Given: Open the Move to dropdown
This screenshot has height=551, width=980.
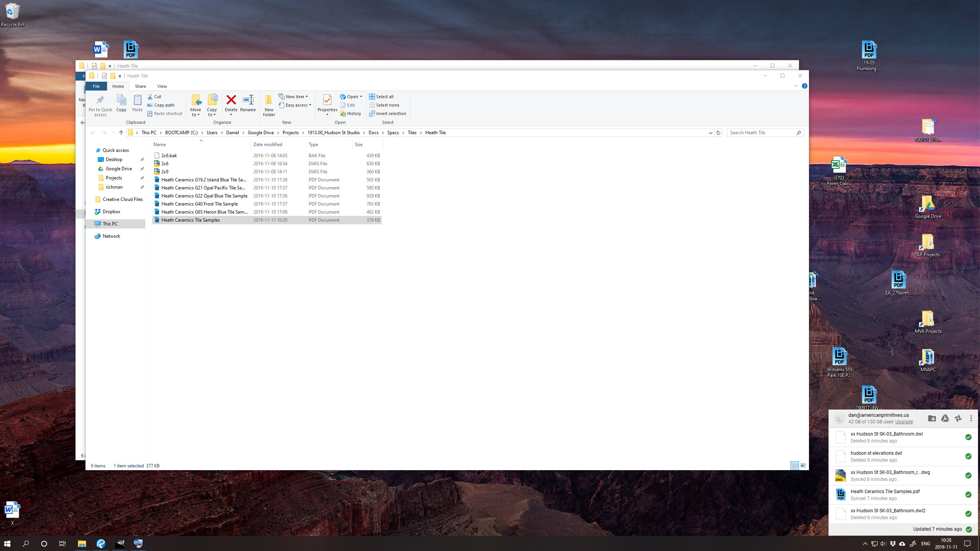Looking at the screenshot, I should 196,105.
